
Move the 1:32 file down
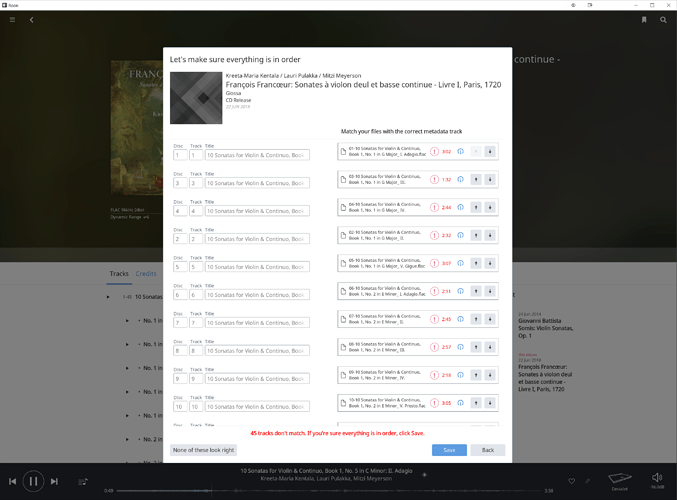click(490, 180)
